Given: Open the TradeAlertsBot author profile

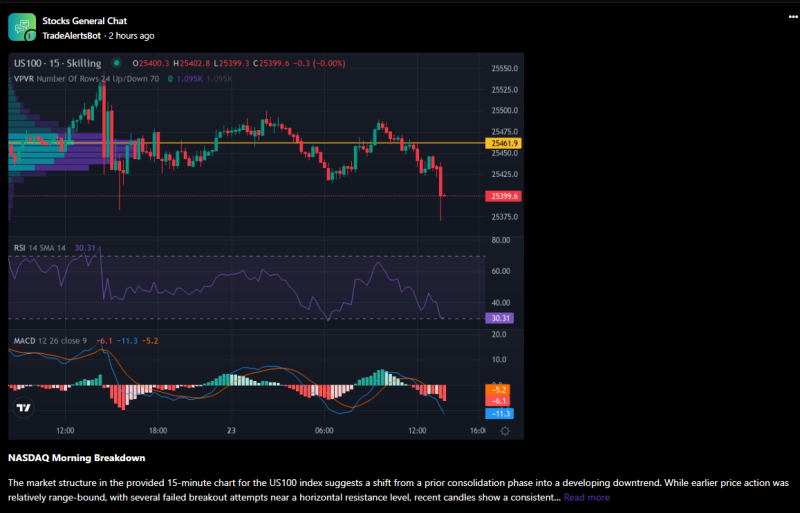Looking at the screenshot, I should coord(73,35).
